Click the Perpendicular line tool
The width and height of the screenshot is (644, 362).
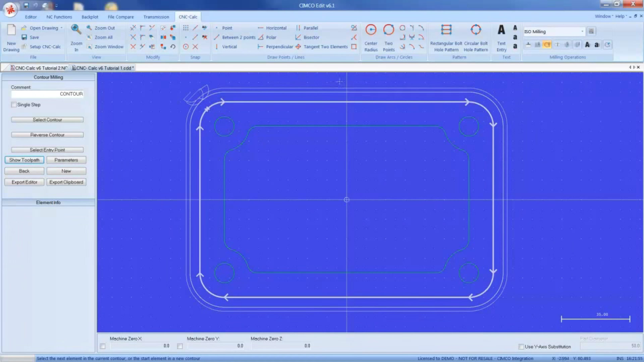[x=275, y=47]
